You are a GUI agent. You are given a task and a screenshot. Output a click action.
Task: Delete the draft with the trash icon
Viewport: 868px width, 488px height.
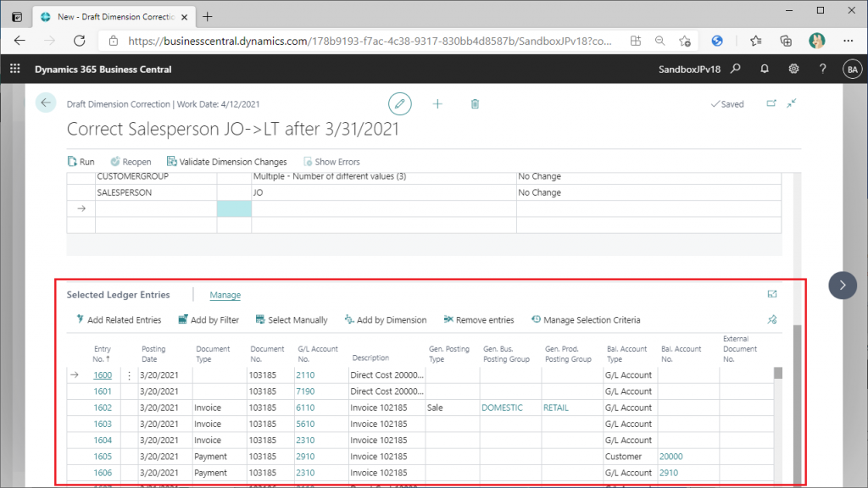coord(475,103)
